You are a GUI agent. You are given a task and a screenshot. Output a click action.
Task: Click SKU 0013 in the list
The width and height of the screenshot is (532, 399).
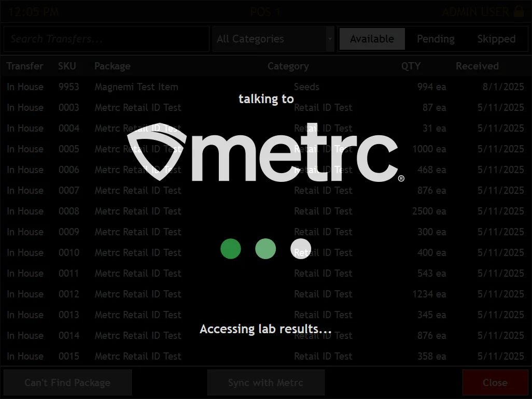pyautogui.click(x=69, y=315)
